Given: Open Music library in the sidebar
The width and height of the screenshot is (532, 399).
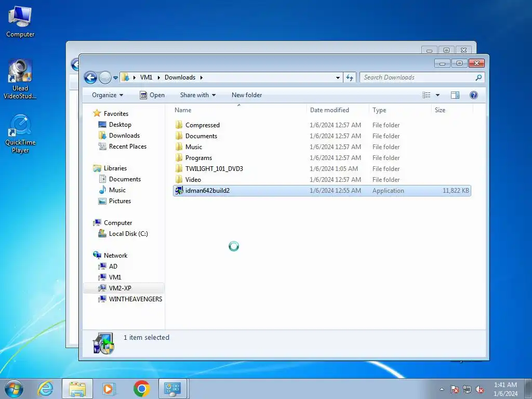Looking at the screenshot, I should tap(112, 190).
